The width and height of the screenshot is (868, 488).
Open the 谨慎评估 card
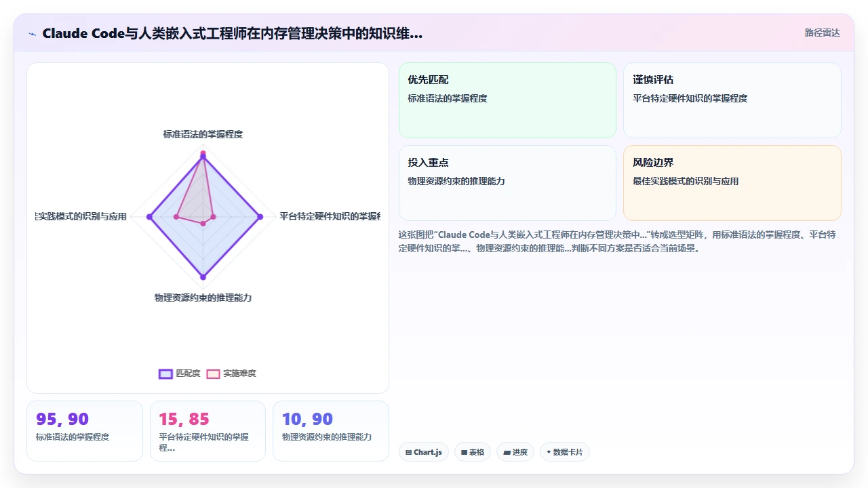point(732,100)
